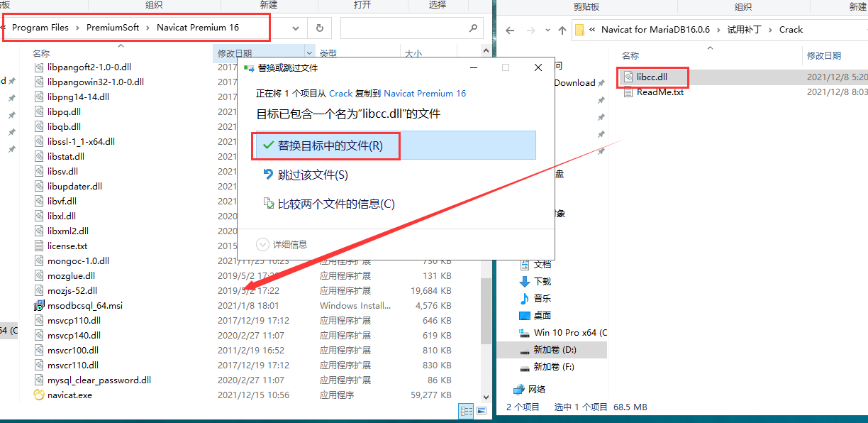868x423 pixels.
Task: Go back in the Crack window
Action: pos(510,30)
